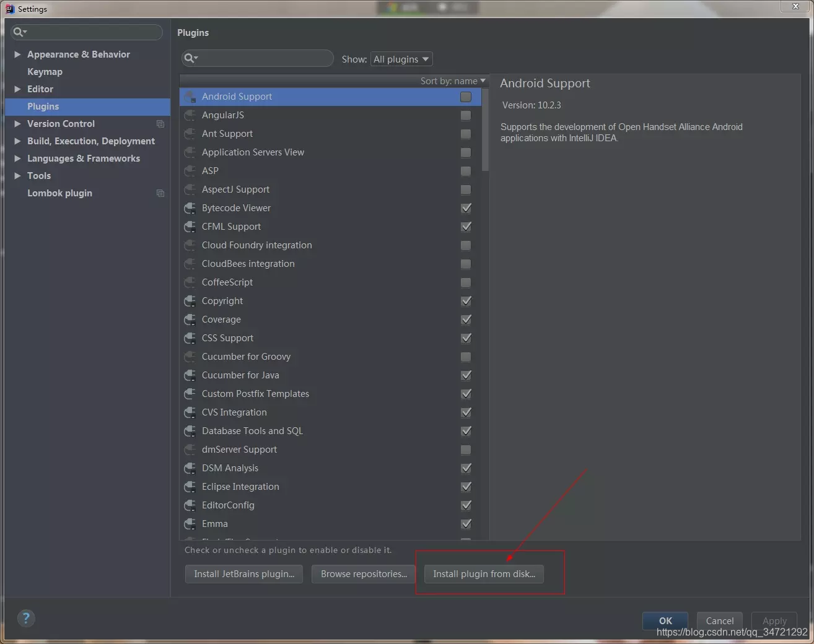Click the CFML Support plugin icon

pos(190,227)
